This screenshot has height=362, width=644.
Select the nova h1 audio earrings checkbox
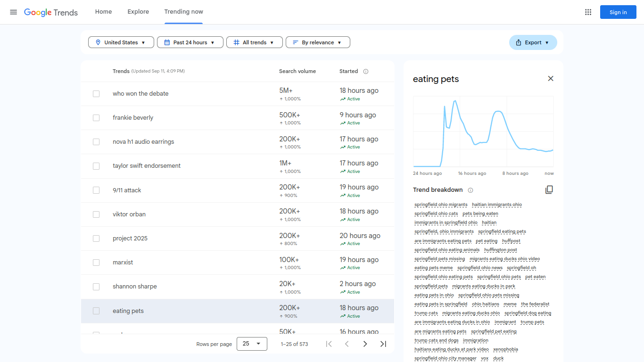(x=96, y=142)
